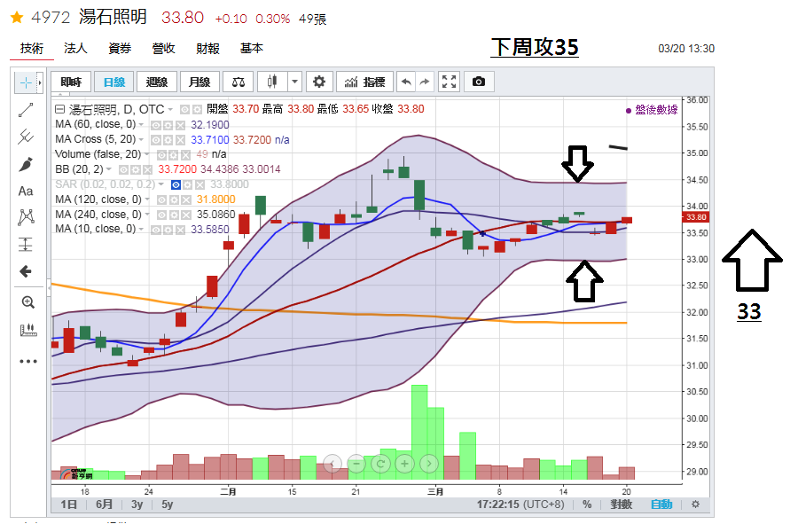Open dropdown for Volume (false, 20)
Image resolution: width=798 pixels, height=532 pixels.
(x=146, y=154)
